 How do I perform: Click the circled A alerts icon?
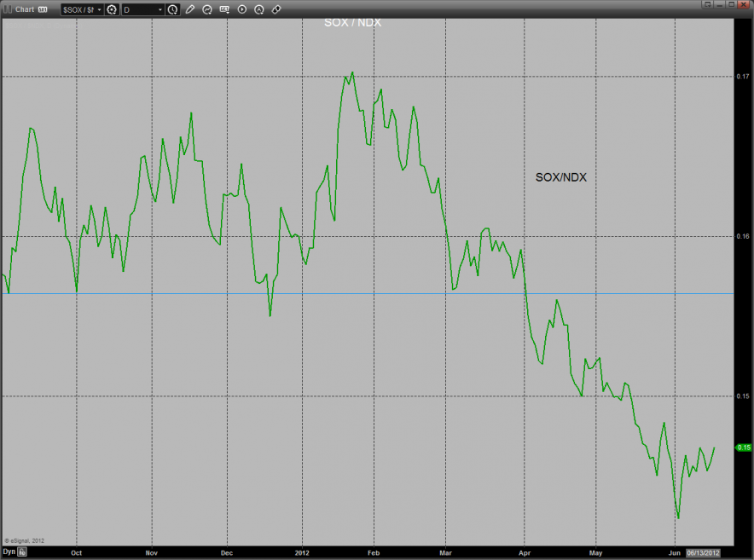click(259, 9)
